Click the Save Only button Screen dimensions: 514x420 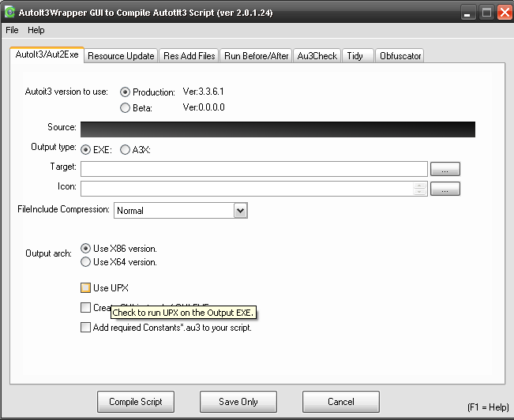pos(238,401)
